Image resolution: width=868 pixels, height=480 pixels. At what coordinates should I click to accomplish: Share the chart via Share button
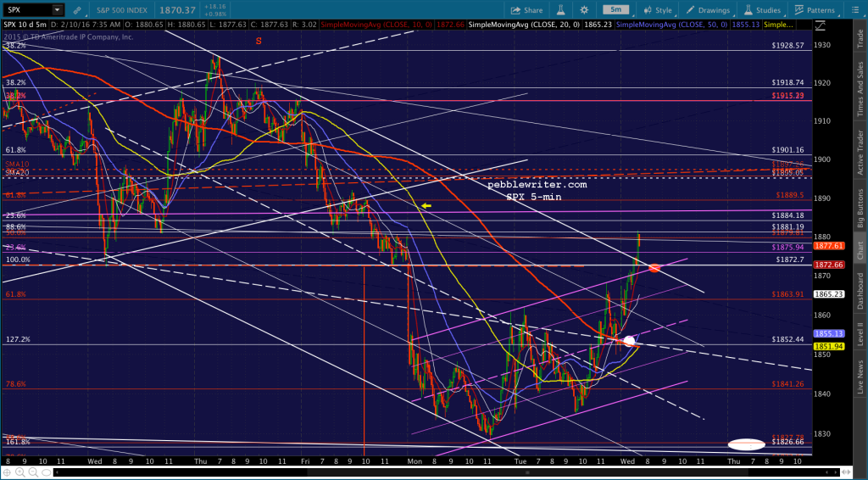click(x=526, y=10)
